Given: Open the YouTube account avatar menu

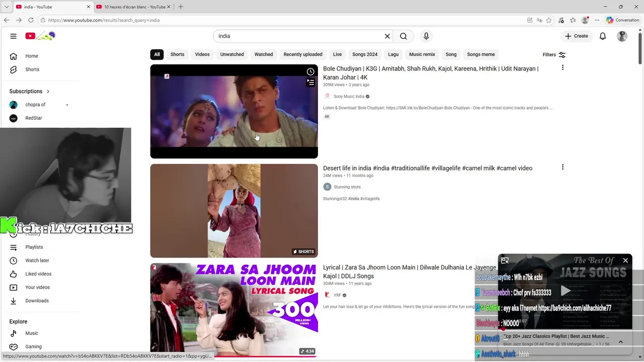Looking at the screenshot, I should click(x=622, y=36).
